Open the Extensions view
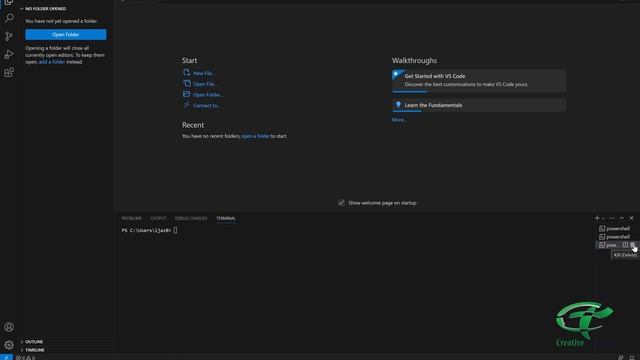This screenshot has height=360, width=640. pos(9,73)
